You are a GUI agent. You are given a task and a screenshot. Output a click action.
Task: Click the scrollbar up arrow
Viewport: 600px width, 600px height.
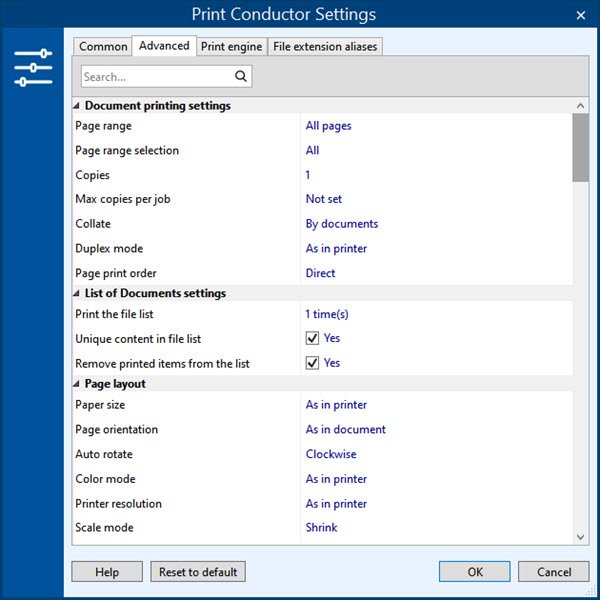(580, 106)
